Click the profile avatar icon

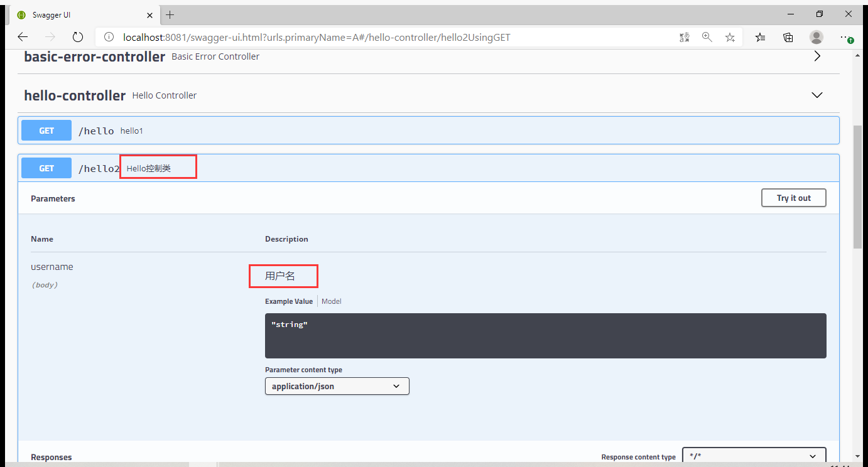(816, 37)
